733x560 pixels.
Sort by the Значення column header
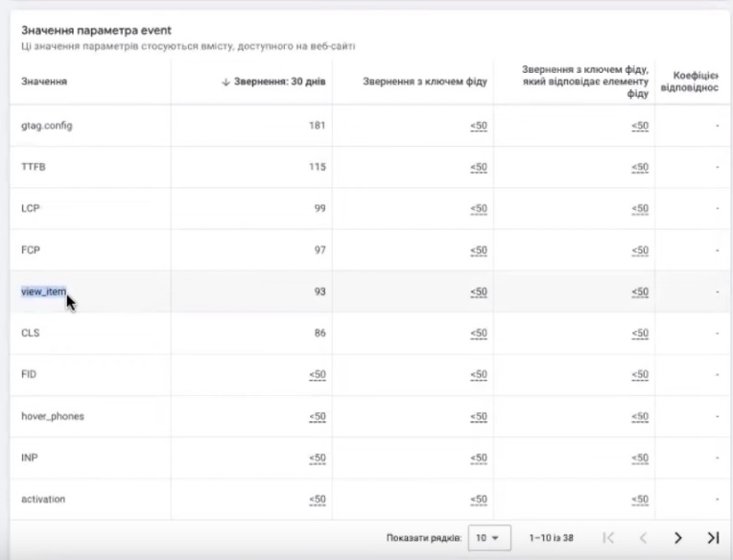(x=44, y=82)
